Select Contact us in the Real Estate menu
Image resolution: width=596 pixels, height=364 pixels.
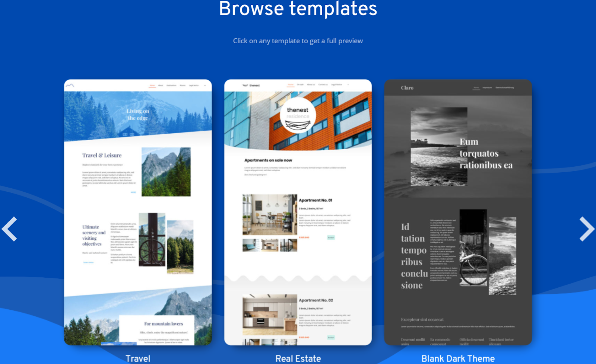[323, 85]
